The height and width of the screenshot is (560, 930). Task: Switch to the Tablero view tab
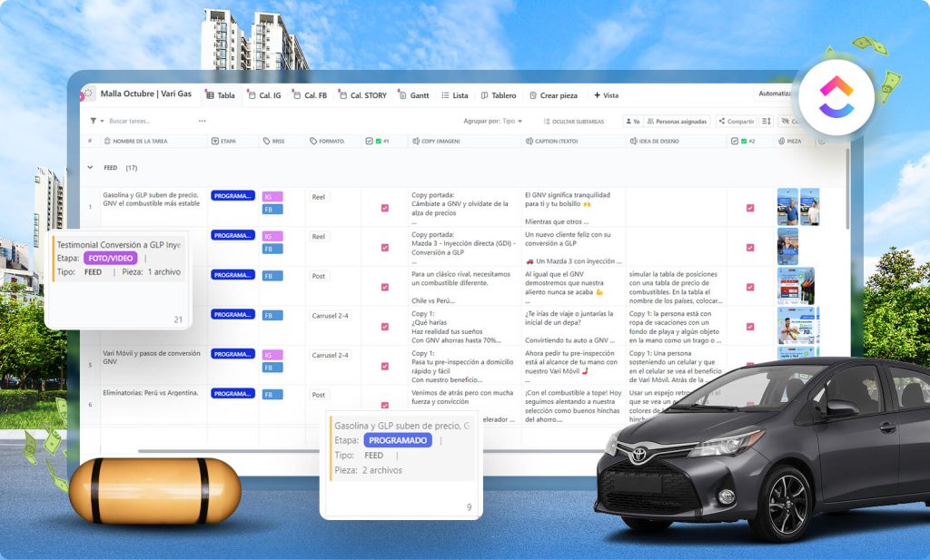tap(499, 95)
